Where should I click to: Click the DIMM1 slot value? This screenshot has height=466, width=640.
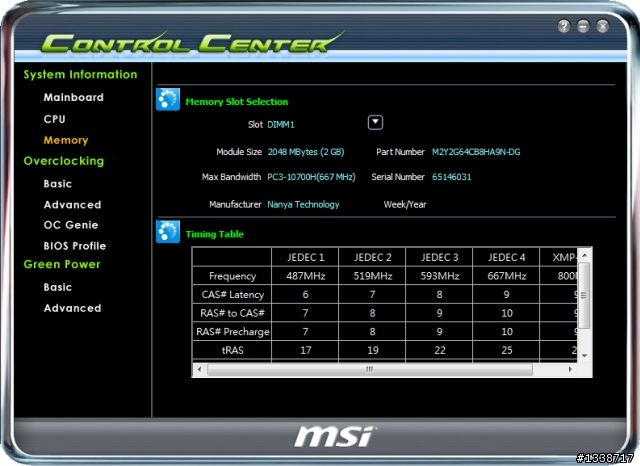281,124
